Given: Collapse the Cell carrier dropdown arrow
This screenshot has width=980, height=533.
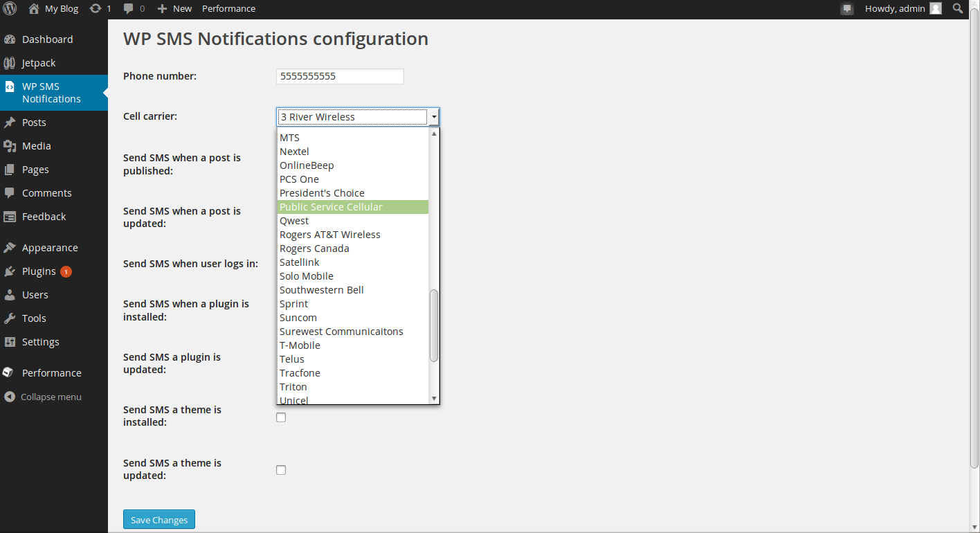Looking at the screenshot, I should point(434,117).
